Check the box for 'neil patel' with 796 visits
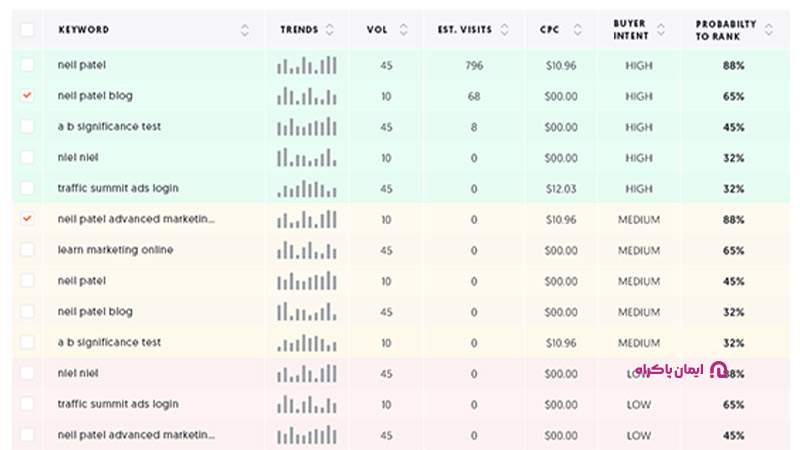This screenshot has height=450, width=800. tap(27, 65)
